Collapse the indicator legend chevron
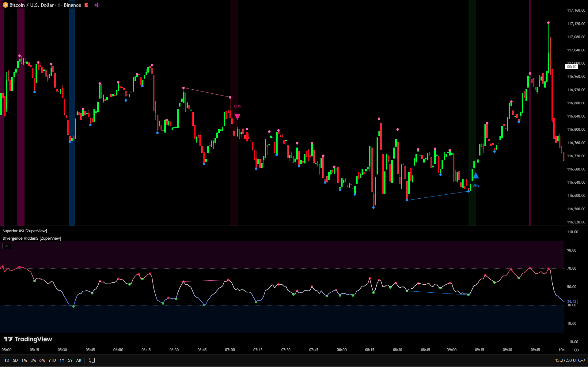The height and width of the screenshot is (367, 588). click(7, 246)
